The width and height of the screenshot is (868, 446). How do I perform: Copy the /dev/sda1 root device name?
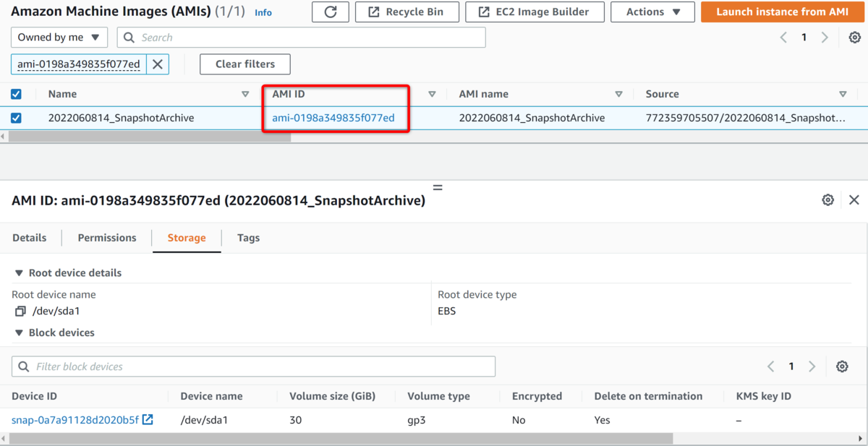[20, 312]
